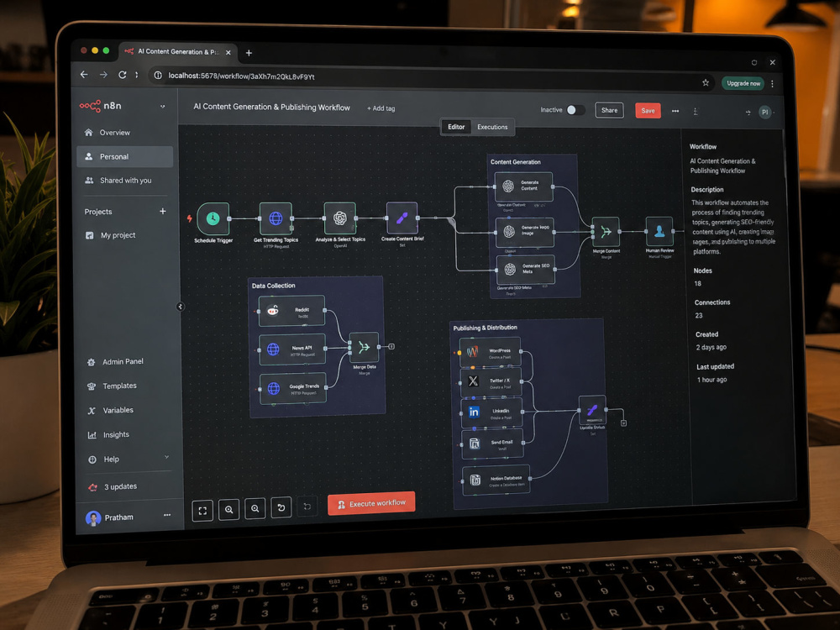Open a new browser tab
Image resolution: width=840 pixels, height=630 pixels.
pos(249,52)
